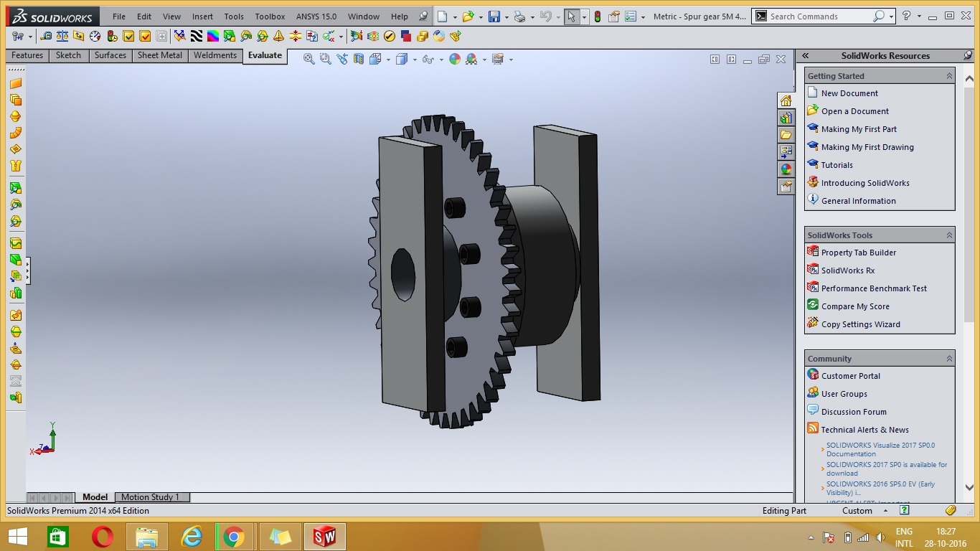Click the Print icon
Screen dimensions: 980x551
(x=520, y=17)
